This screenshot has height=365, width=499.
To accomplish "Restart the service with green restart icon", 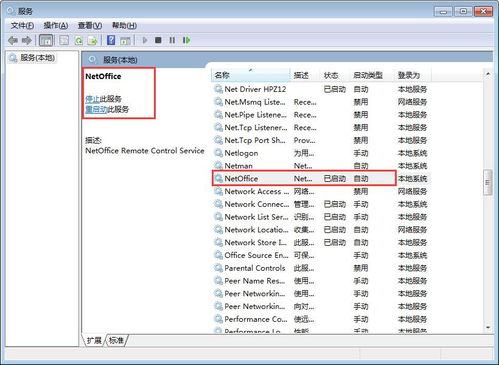I will (186, 40).
